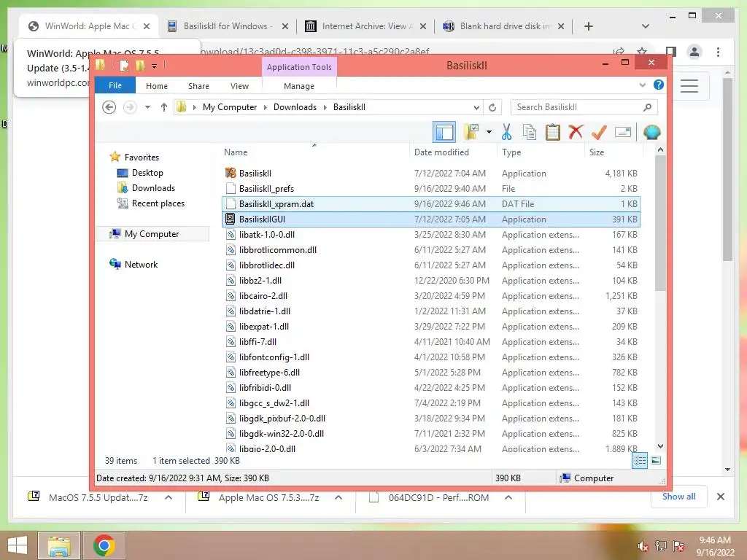Image resolution: width=747 pixels, height=560 pixels.
Task: Collapse the ribbon chevron
Action: pyautogui.click(x=642, y=85)
